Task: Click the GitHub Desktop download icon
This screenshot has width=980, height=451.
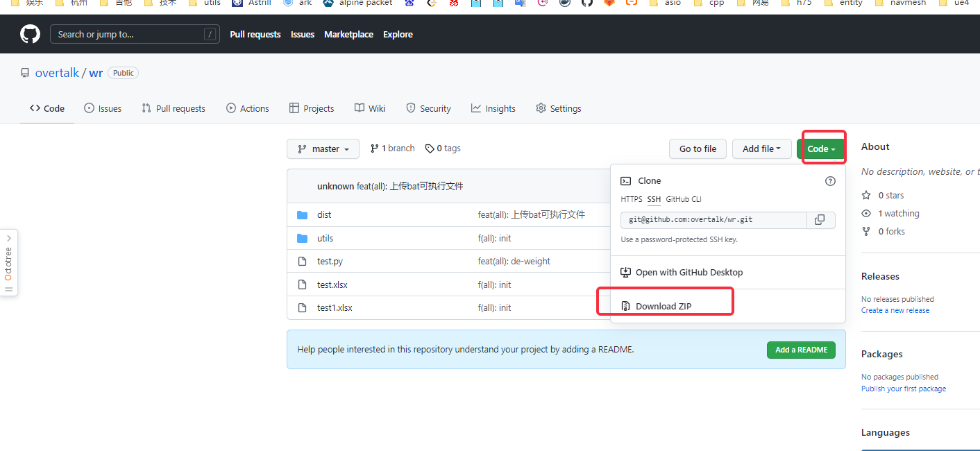Action: point(625,272)
